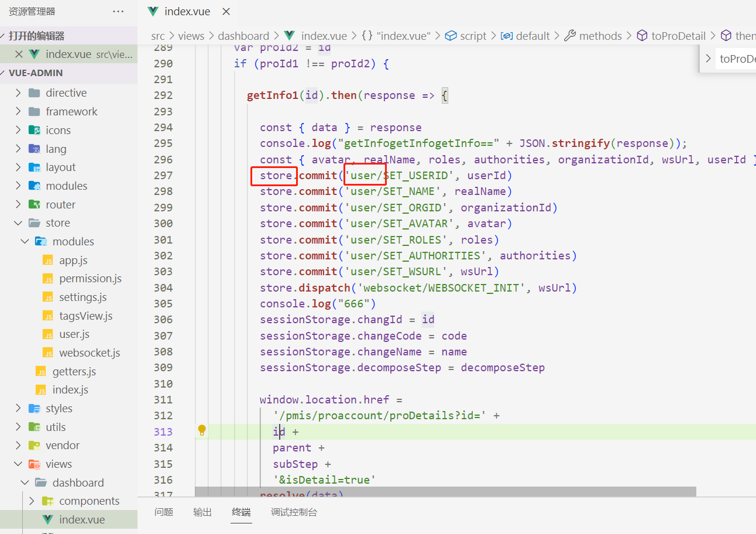Expand the styles folder
Viewport: 756px width, 534px height.
18,408
